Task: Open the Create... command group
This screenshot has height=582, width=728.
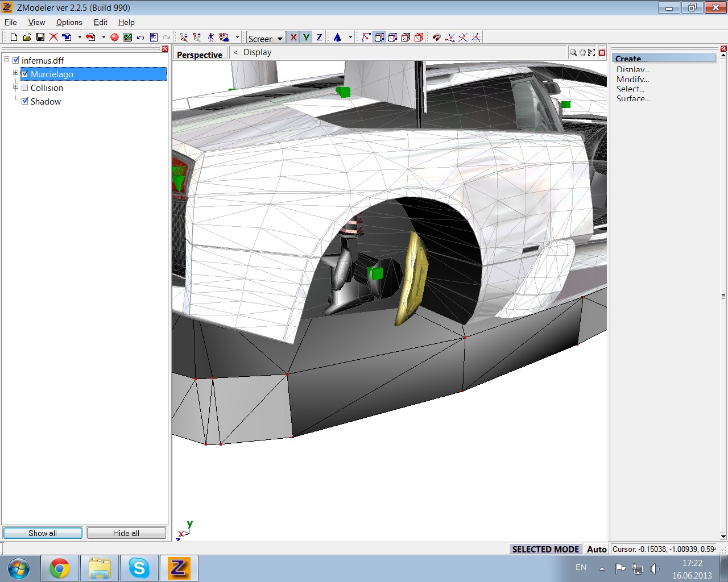Action: point(664,59)
